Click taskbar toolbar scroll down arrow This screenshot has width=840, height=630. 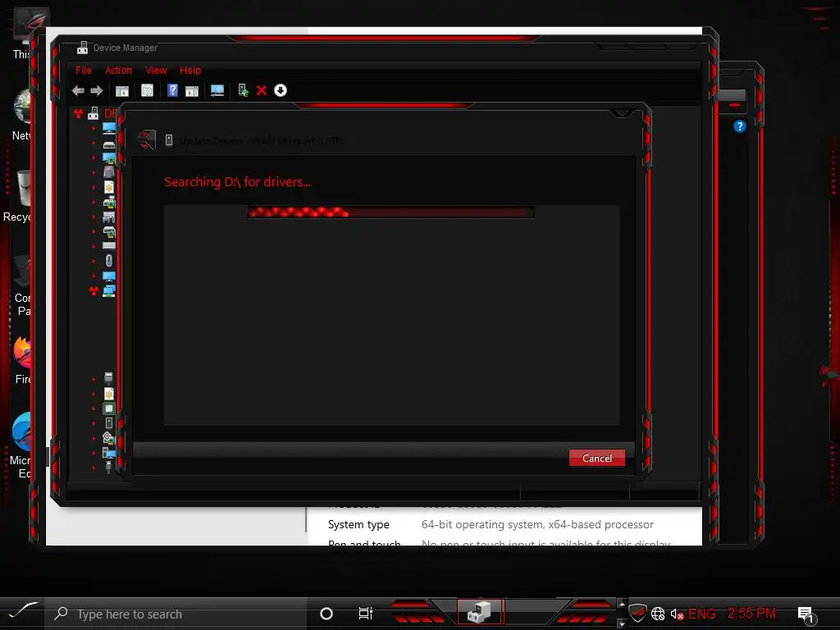coord(622,624)
